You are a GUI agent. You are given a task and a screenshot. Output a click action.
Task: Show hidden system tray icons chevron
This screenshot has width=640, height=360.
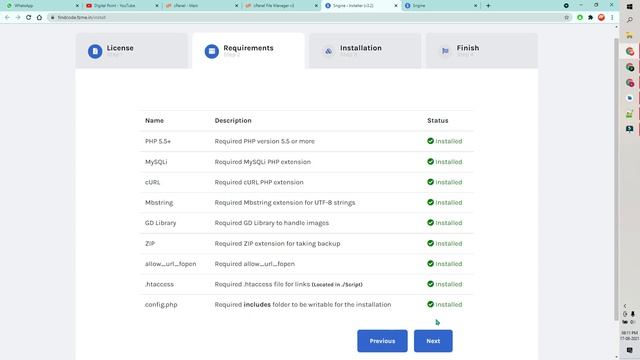pyautogui.click(x=625, y=306)
